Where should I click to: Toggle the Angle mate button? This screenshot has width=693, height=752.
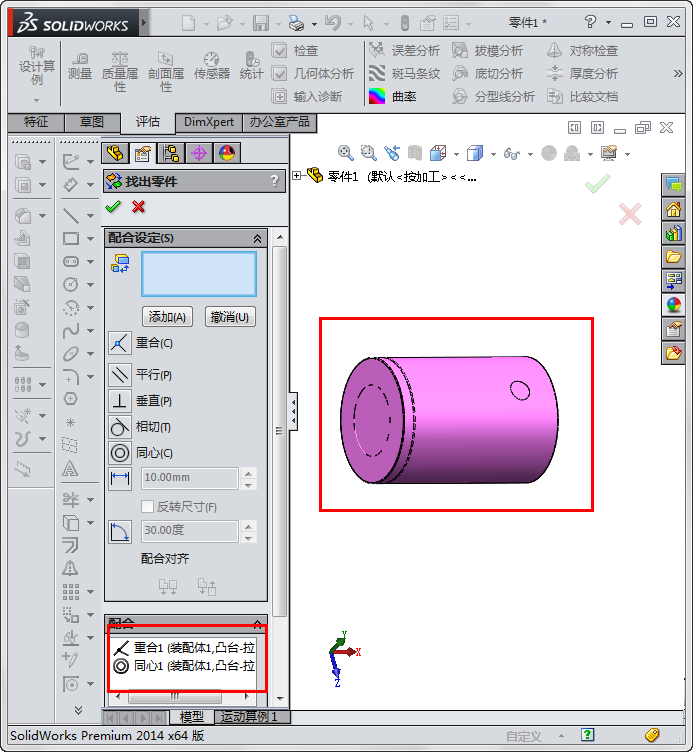(119, 531)
